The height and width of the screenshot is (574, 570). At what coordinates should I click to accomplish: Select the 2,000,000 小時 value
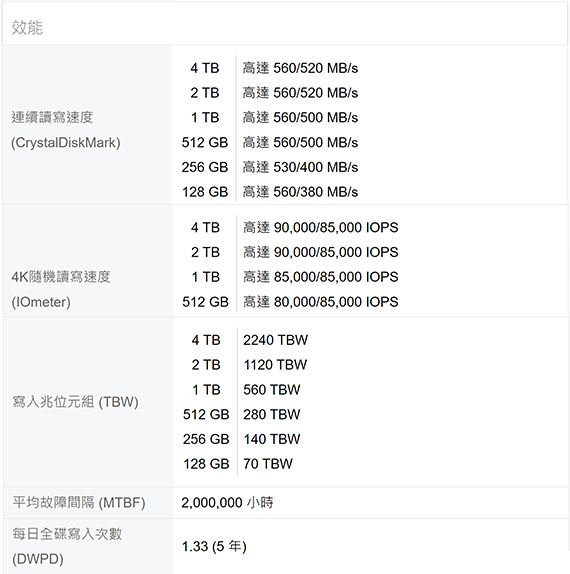[227, 503]
